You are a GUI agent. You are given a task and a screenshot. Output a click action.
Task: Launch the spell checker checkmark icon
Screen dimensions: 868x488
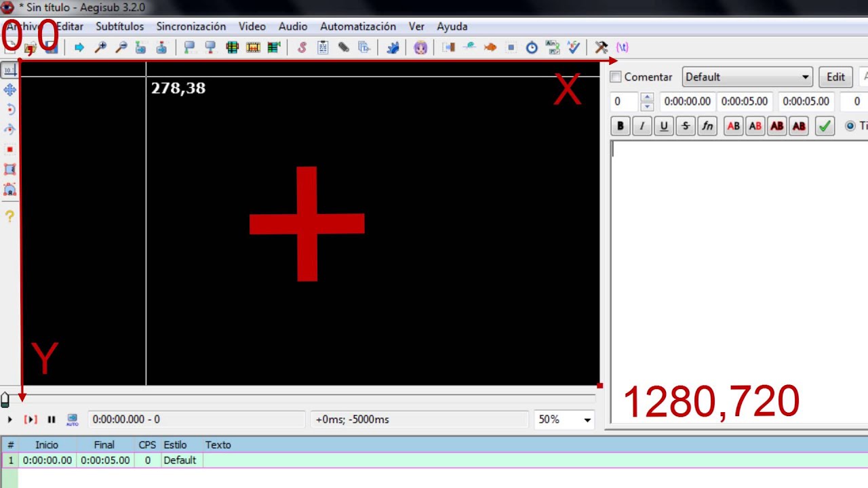coord(574,47)
